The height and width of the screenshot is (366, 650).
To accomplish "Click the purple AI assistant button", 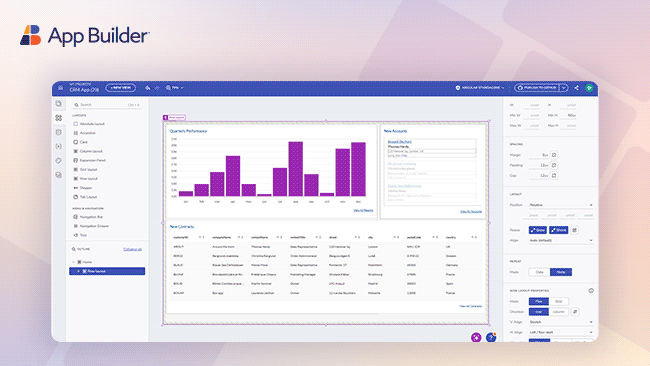I will pyautogui.click(x=476, y=337).
